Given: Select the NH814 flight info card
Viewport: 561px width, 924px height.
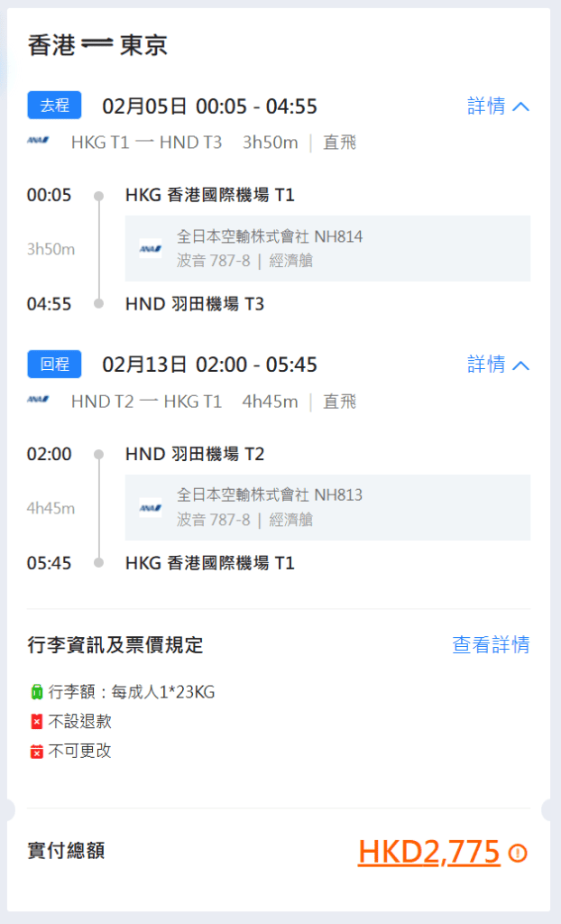Looking at the screenshot, I should 327,248.
